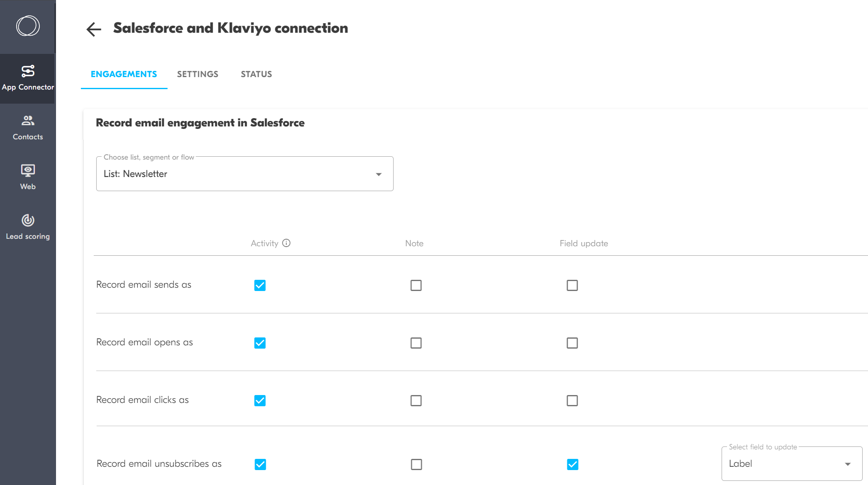Image resolution: width=868 pixels, height=485 pixels.
Task: Enable Field update for email sends
Action: 572,285
